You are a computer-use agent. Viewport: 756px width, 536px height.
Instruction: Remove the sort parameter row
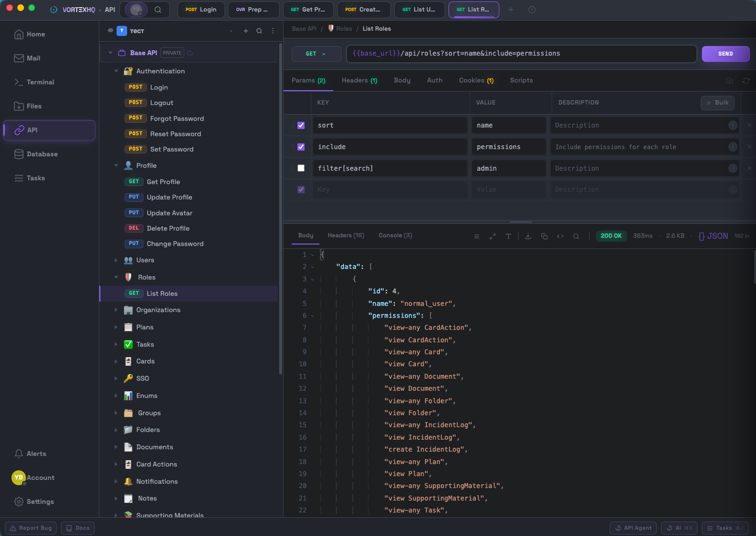pyautogui.click(x=749, y=125)
